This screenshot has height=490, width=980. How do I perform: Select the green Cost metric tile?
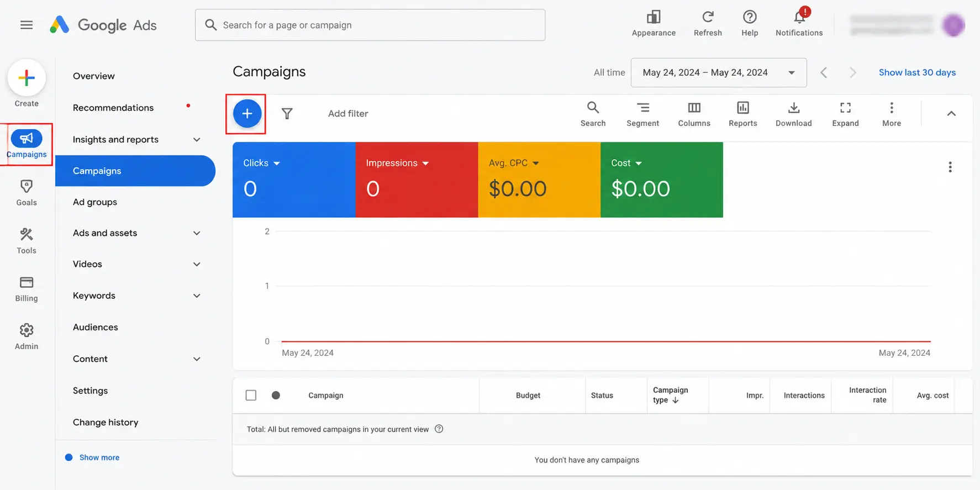661,180
